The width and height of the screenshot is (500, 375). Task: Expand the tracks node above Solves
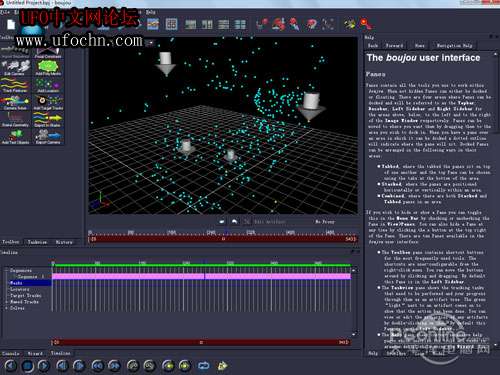(x=6, y=302)
